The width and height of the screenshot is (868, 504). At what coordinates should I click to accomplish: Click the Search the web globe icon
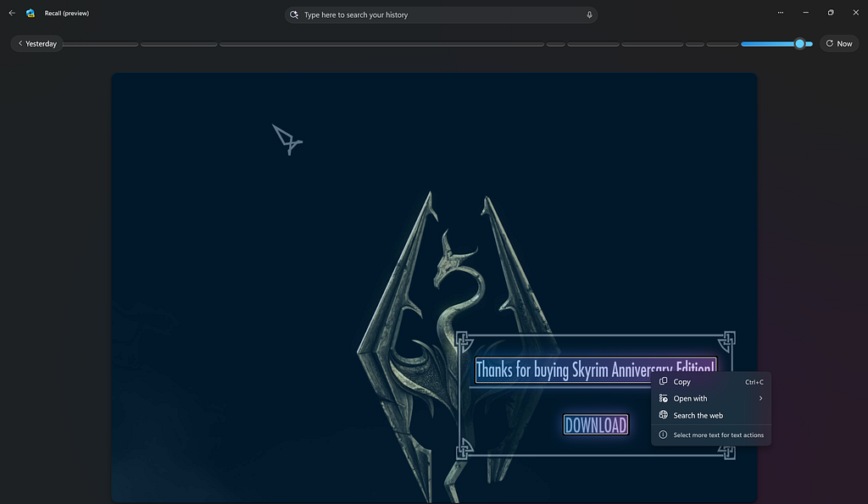(663, 415)
